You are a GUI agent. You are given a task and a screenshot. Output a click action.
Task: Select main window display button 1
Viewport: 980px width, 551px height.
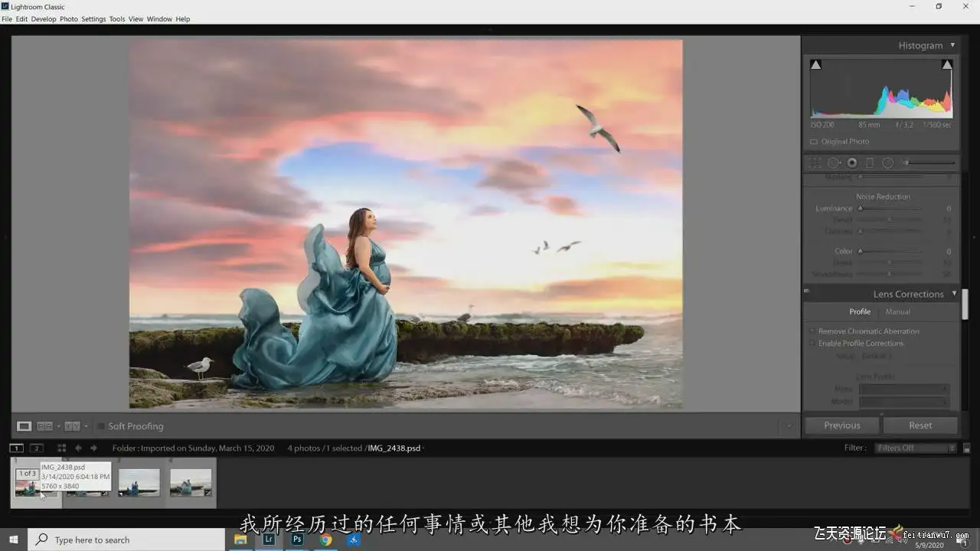[16, 448]
